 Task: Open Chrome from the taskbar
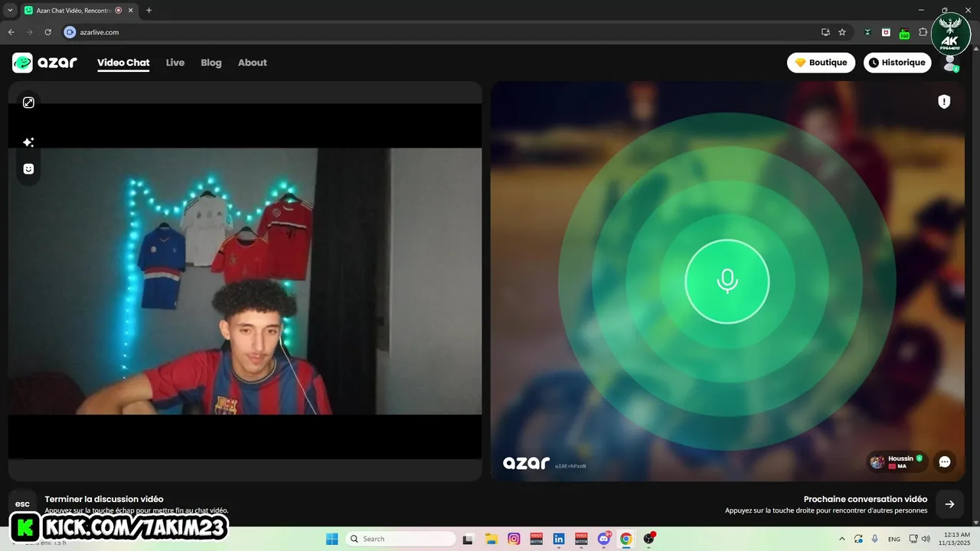[626, 539]
